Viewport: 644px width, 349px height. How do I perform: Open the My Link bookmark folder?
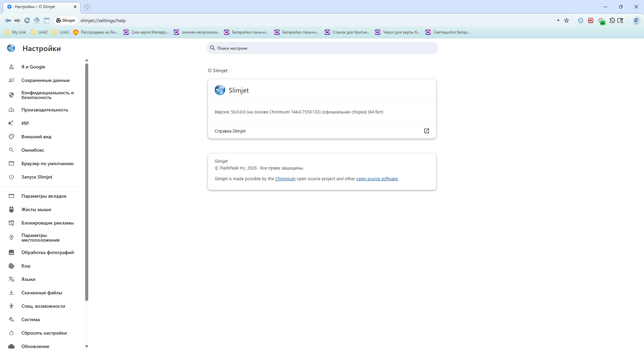pos(15,32)
